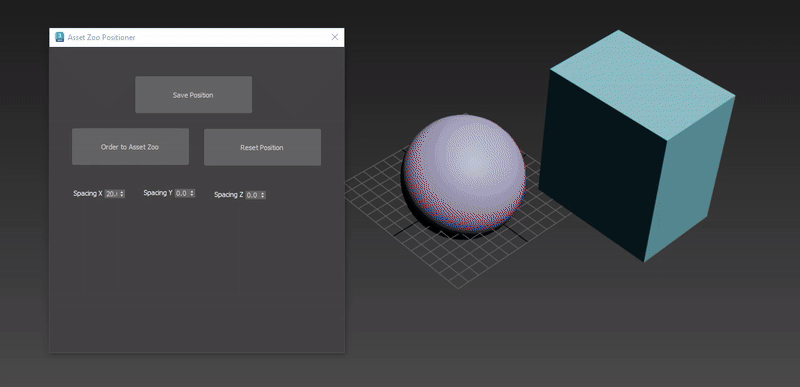800x387 pixels.
Task: Focus the Spacing Y value field
Action: [182, 193]
